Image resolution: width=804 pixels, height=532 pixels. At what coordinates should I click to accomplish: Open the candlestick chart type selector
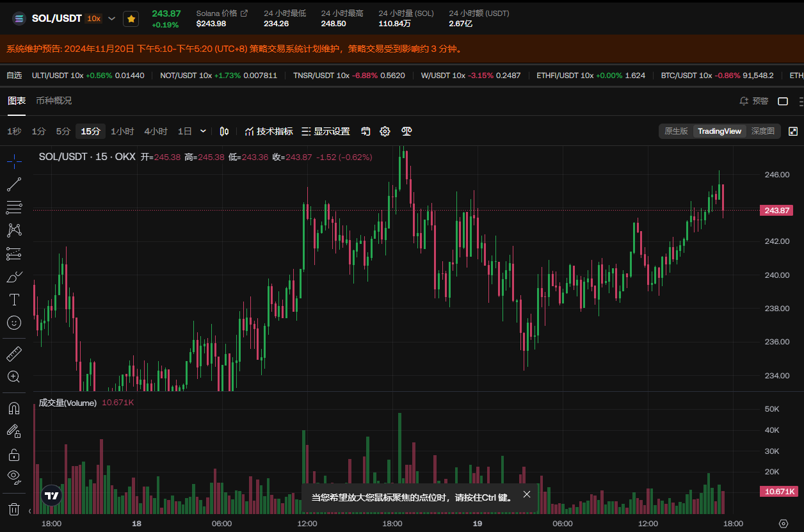(224, 131)
